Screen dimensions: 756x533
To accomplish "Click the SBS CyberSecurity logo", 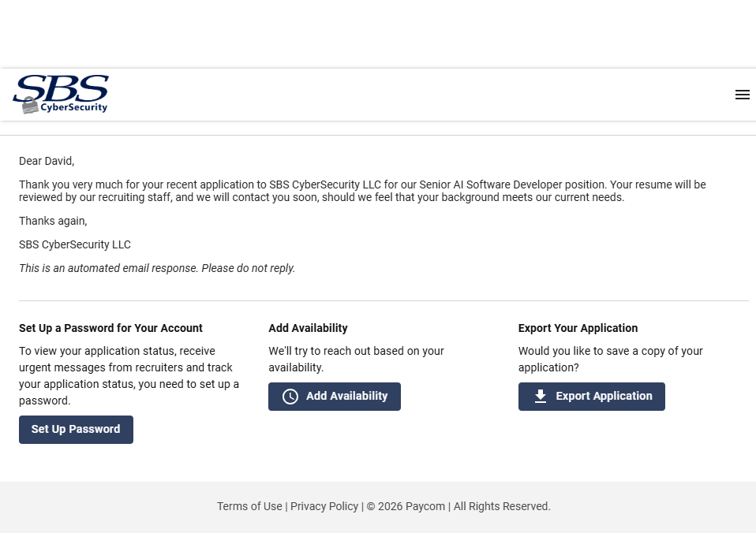I will point(61,94).
